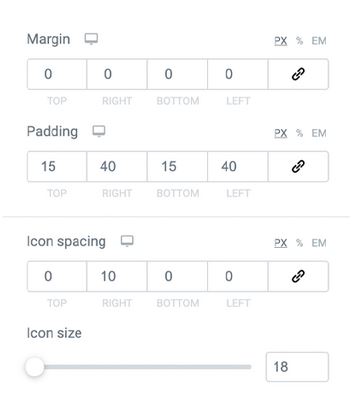
Task: Toggle the Padding link values icon
Action: 298,166
